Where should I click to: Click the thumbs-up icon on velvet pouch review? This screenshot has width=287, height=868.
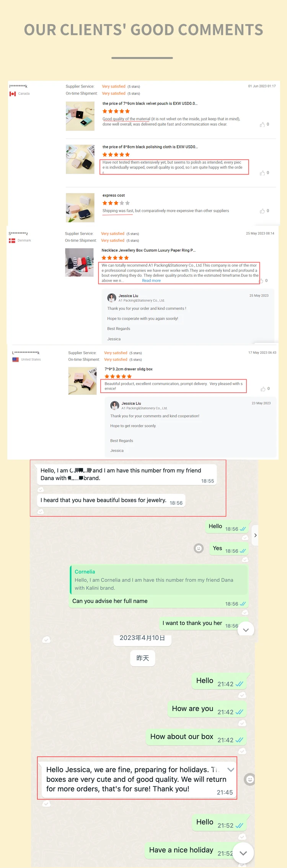[262, 124]
